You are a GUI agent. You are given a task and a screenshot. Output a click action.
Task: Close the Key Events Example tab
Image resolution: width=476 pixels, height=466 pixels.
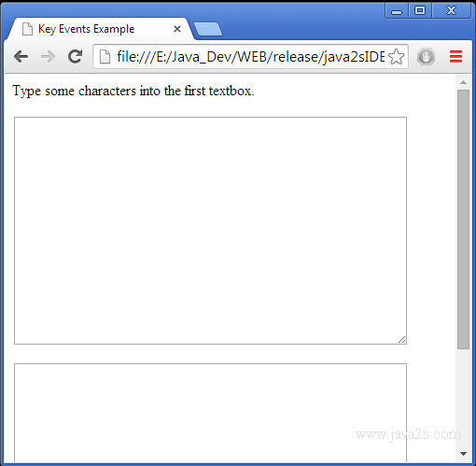coord(177,29)
